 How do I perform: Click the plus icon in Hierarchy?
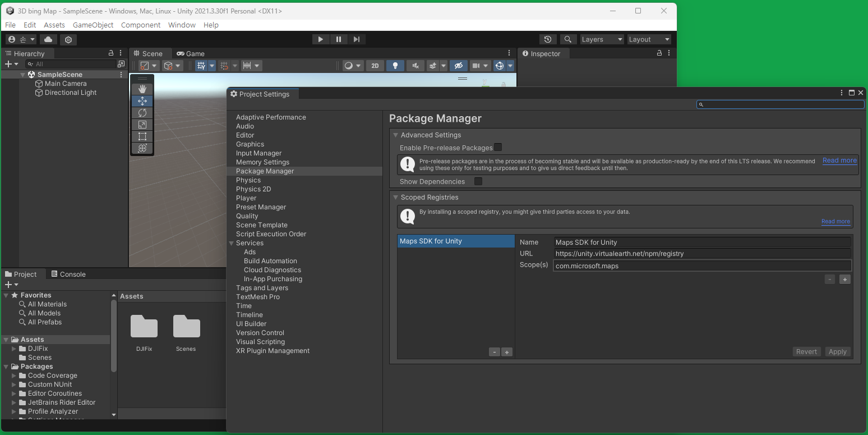(8, 64)
